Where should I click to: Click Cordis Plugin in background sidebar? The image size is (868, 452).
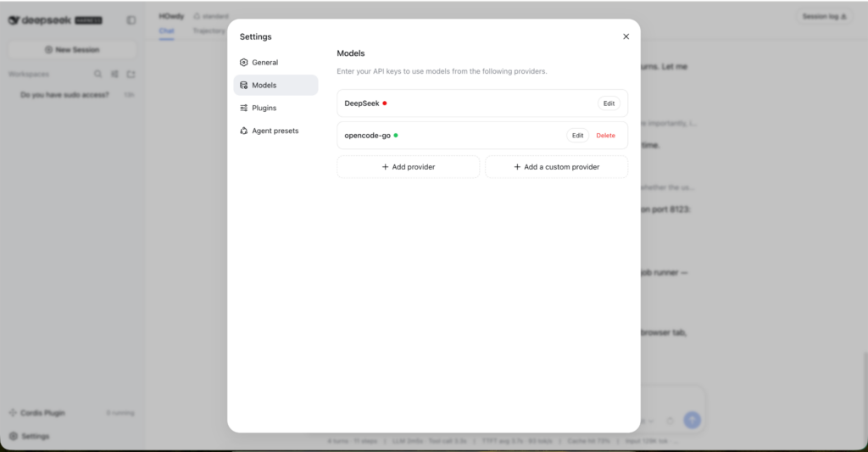tap(37, 413)
